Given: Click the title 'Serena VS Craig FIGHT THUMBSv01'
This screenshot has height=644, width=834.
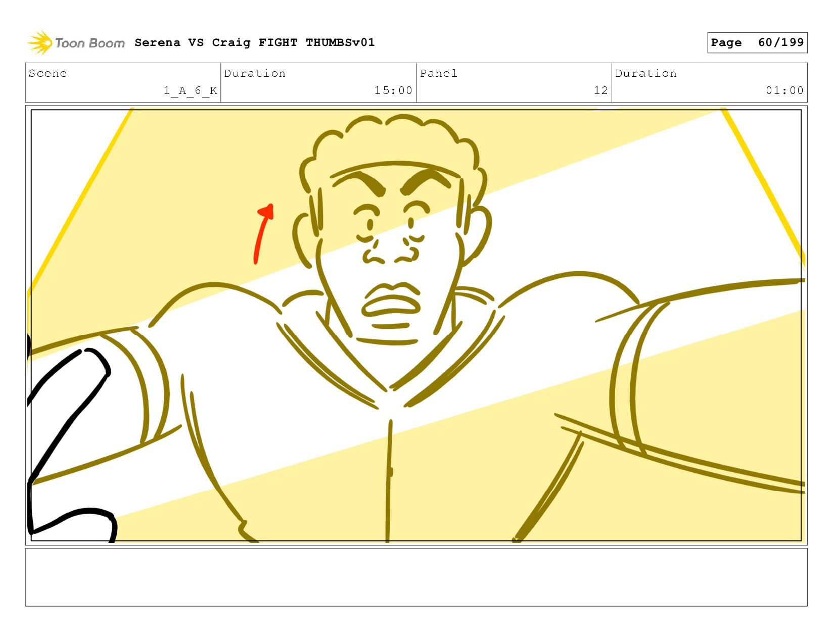Looking at the screenshot, I should (x=255, y=42).
